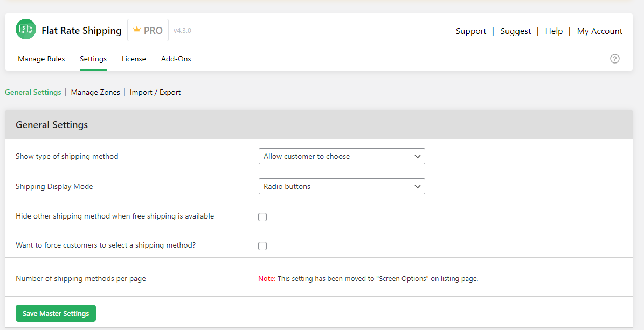Click the crown PRO badge
Image resolution: width=644 pixels, height=330 pixels.
(x=148, y=30)
